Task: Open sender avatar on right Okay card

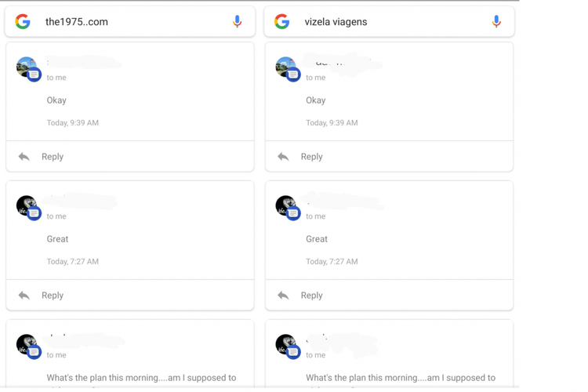Action: point(288,69)
